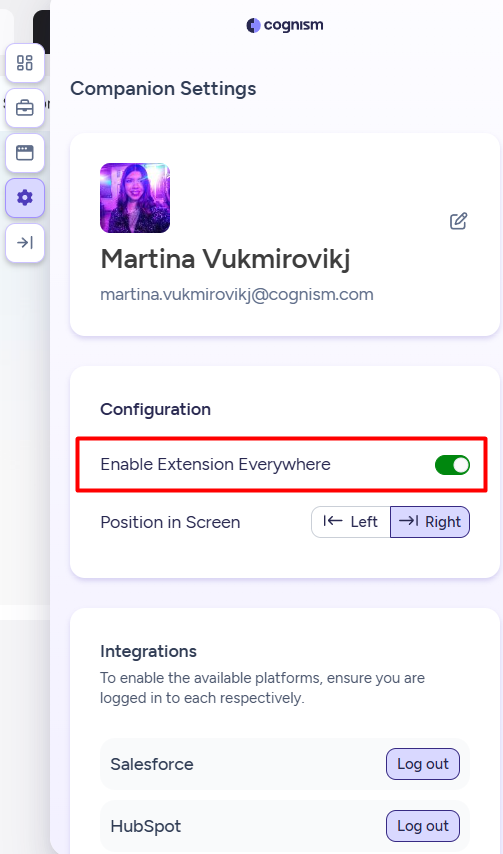The height and width of the screenshot is (854, 503).
Task: Select the settings gear icon
Action: (24, 198)
